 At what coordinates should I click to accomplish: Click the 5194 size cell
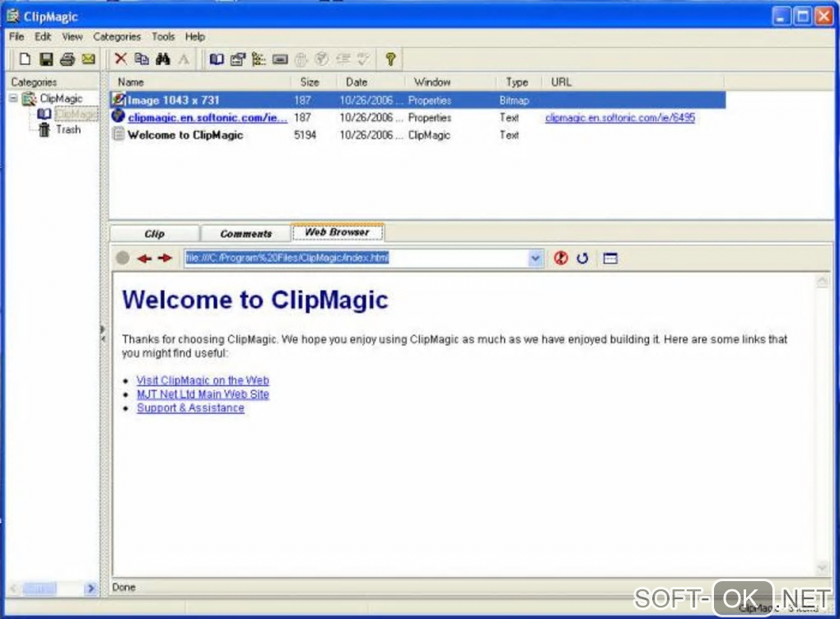coord(305,135)
